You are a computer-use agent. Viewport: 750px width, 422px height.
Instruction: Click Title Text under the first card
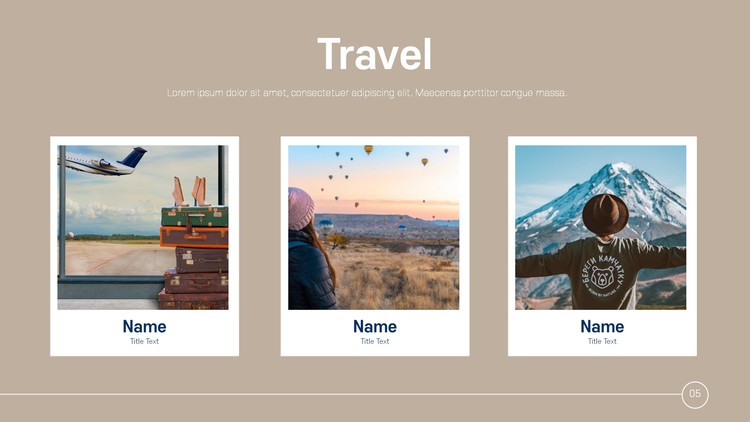coord(144,341)
